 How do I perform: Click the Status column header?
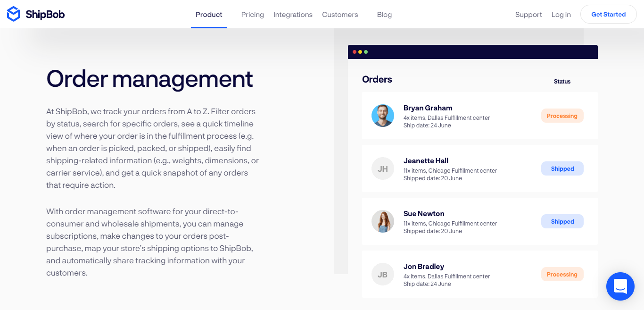click(562, 82)
